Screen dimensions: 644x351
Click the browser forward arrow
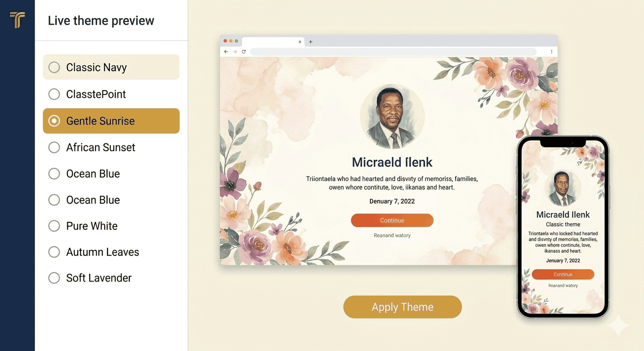click(x=235, y=52)
